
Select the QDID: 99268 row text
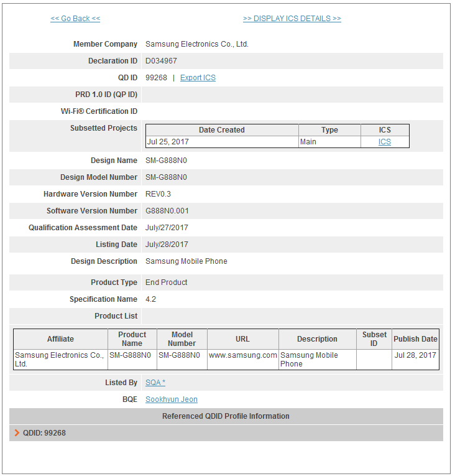pos(44,433)
